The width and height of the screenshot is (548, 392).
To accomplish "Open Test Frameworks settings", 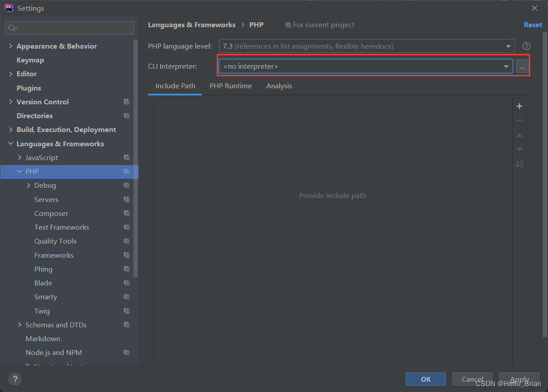I will (62, 227).
